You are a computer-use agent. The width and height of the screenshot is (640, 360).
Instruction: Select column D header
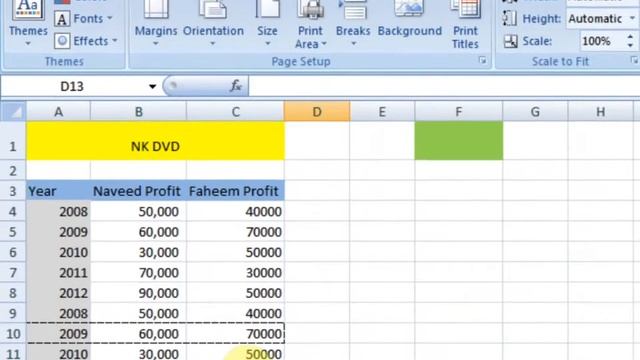point(317,112)
